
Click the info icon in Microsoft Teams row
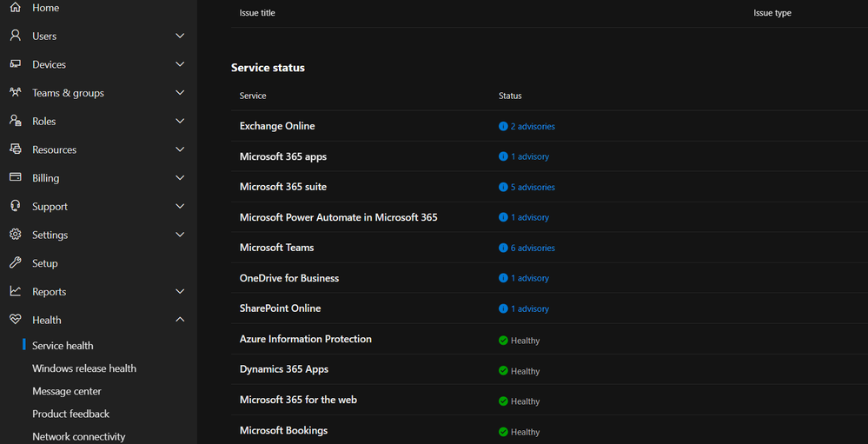click(x=503, y=248)
